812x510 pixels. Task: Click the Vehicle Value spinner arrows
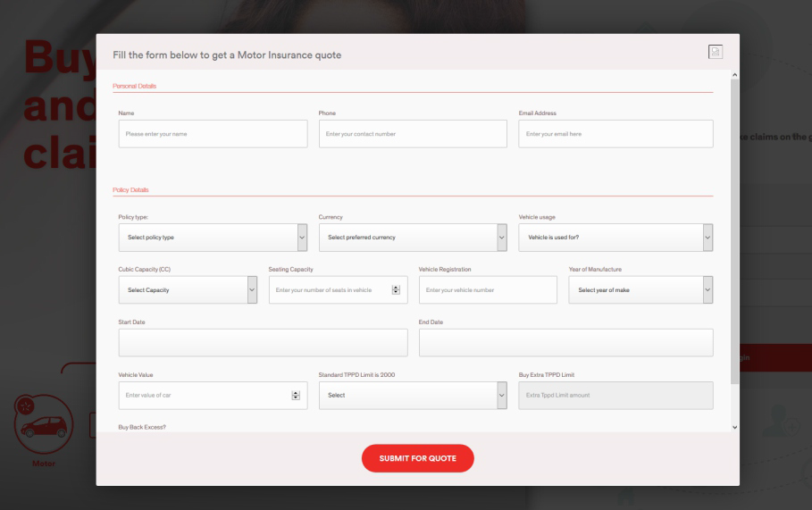pos(296,395)
